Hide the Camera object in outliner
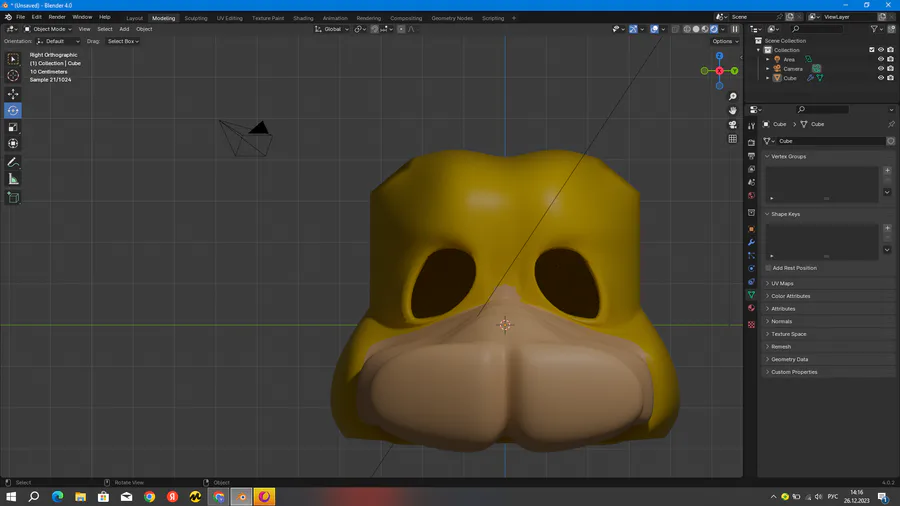Screen dimensions: 900x506 pyautogui.click(x=880, y=68)
